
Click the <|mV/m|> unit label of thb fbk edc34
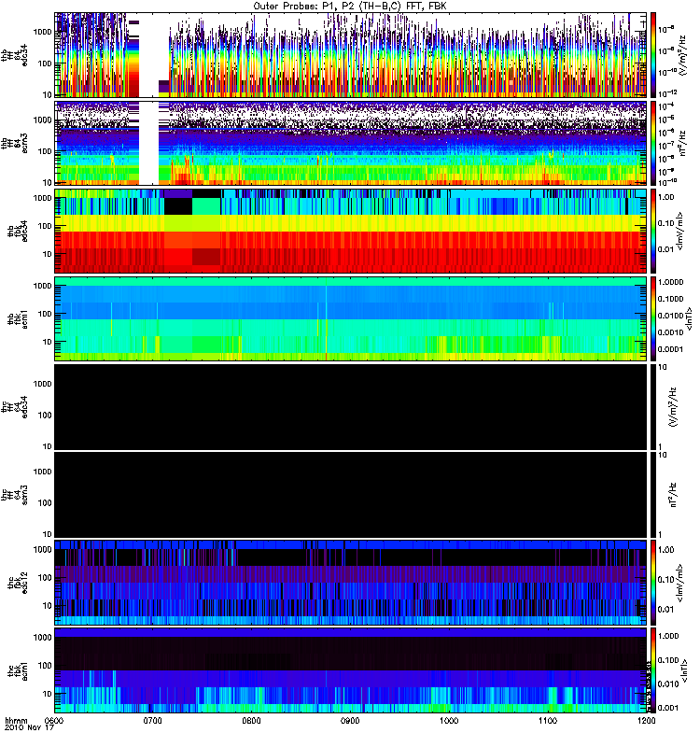point(681,232)
